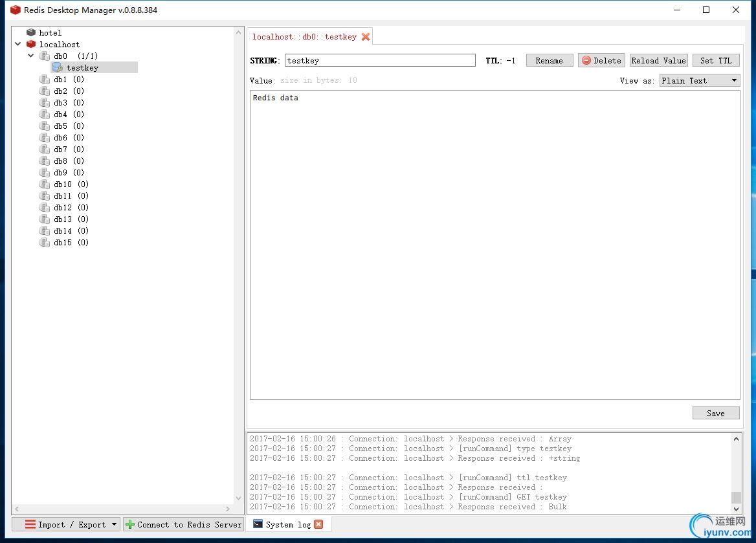Click the tree vertical scrollbar up arrow
Screen dimensions: 756x543
coord(238,33)
